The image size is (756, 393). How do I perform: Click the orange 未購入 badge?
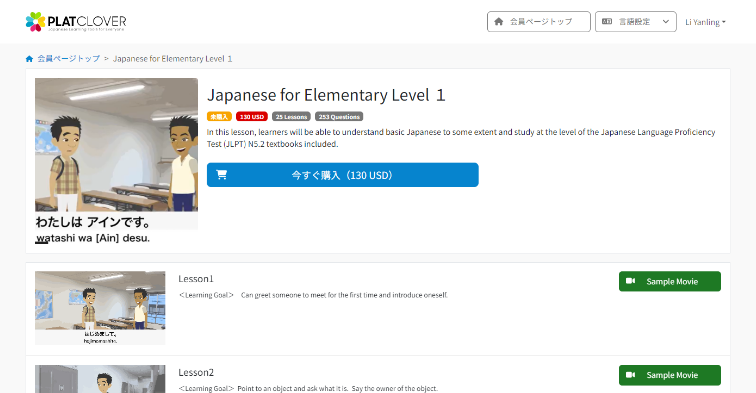[x=219, y=117]
